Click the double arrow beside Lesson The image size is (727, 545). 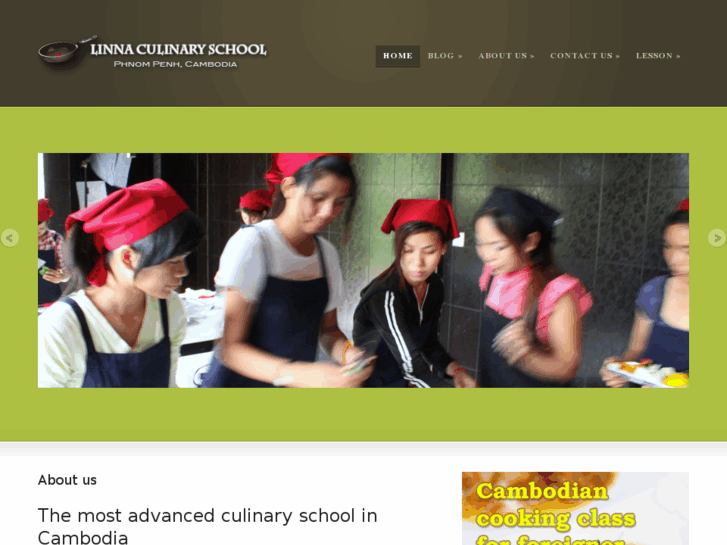tap(678, 56)
